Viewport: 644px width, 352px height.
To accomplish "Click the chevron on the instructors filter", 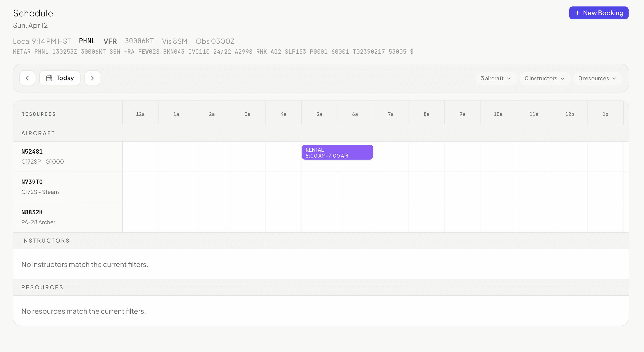I will tap(563, 78).
